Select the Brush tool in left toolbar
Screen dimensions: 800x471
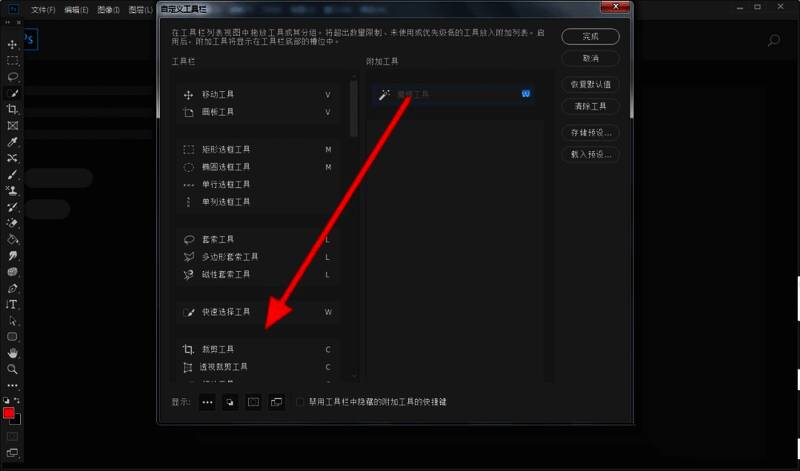pos(12,175)
